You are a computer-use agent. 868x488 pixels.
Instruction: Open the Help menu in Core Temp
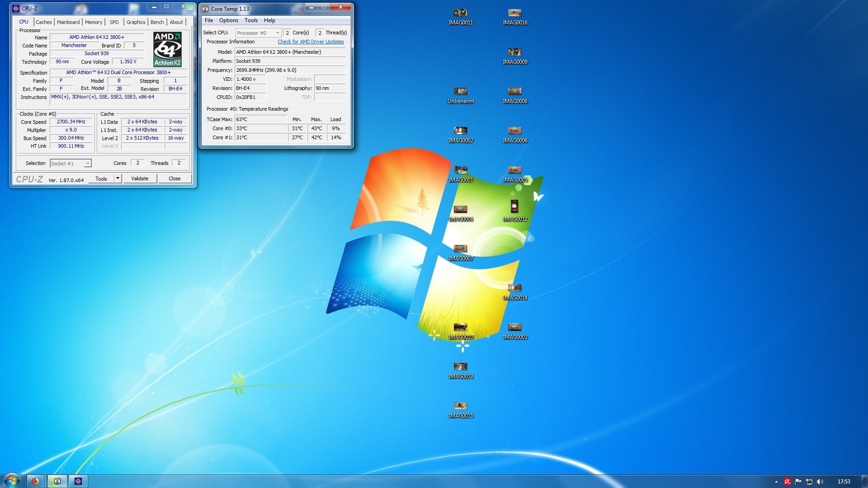pos(269,20)
